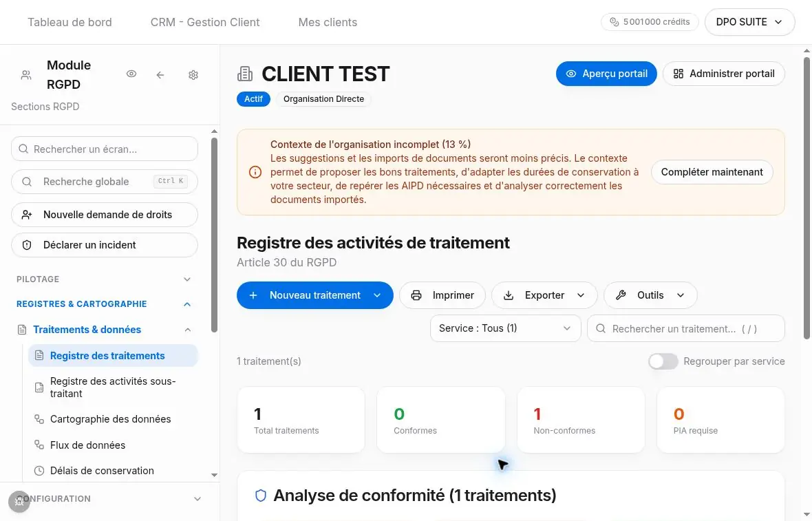Open Registre des activités sous-traitant text
This screenshot has height=521, width=812.
113,387
